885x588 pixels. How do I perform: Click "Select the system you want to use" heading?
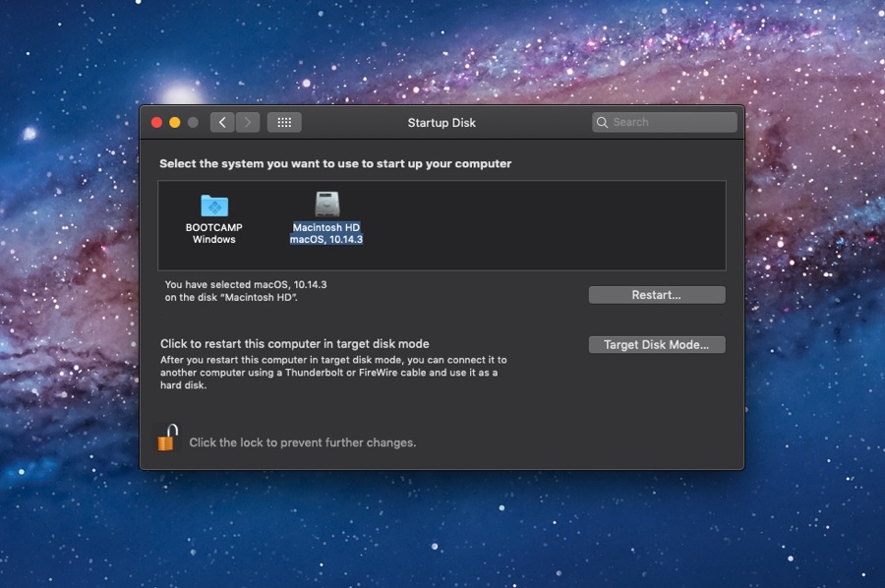pos(335,163)
